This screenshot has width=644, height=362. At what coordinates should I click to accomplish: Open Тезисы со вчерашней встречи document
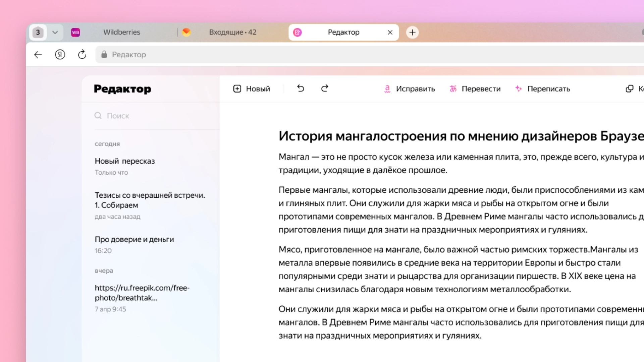click(x=150, y=200)
